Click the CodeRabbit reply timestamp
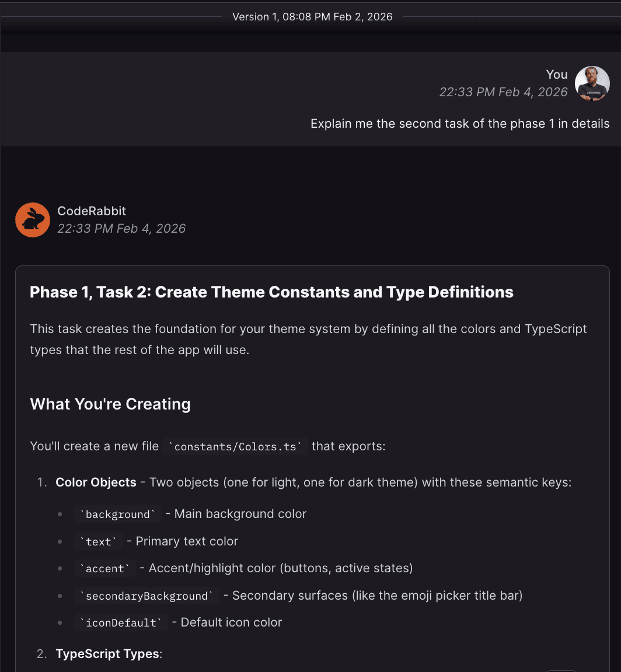This screenshot has height=672, width=621. click(121, 229)
